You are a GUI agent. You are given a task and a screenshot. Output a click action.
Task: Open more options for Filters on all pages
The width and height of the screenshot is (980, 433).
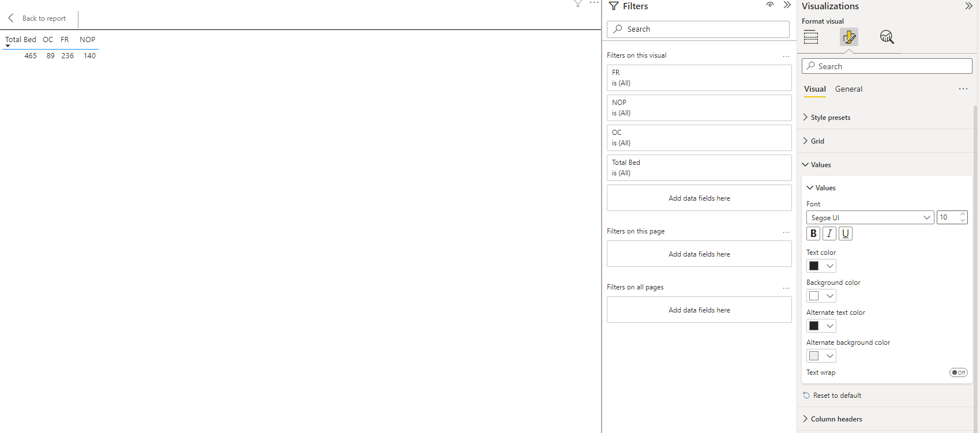pos(786,288)
